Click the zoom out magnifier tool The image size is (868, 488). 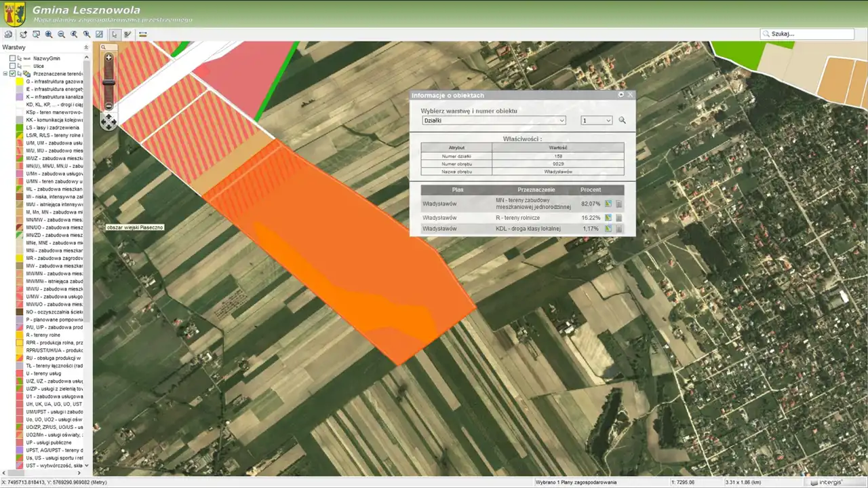click(x=61, y=34)
